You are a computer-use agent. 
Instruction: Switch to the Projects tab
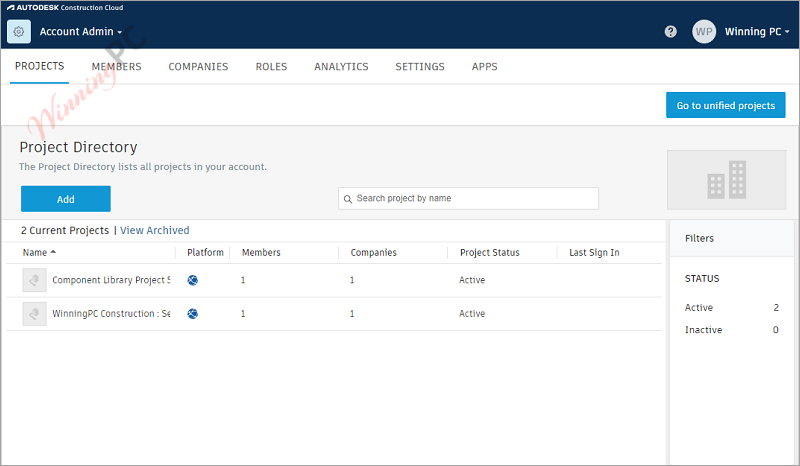(39, 66)
